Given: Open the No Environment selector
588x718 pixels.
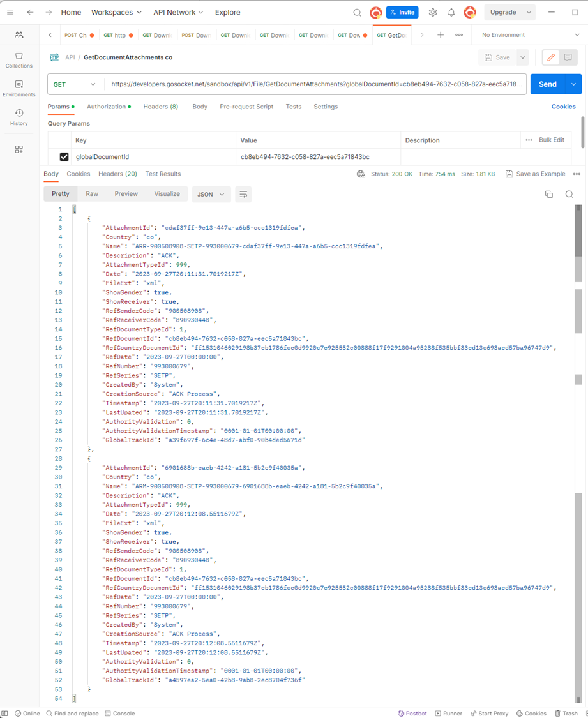Looking at the screenshot, I should [530, 35].
